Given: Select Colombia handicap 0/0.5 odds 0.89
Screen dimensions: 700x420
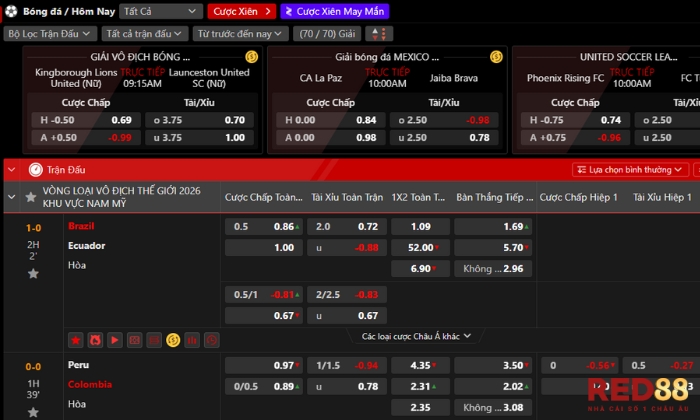Looking at the screenshot, I should click(264, 387).
